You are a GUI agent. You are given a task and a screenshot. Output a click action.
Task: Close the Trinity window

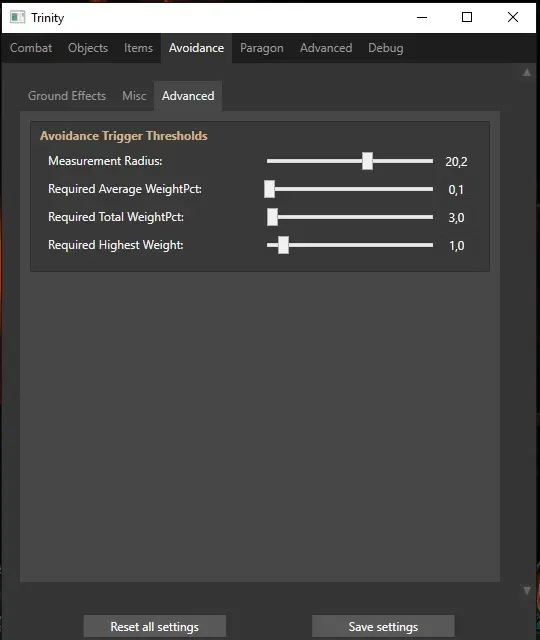[x=513, y=18]
